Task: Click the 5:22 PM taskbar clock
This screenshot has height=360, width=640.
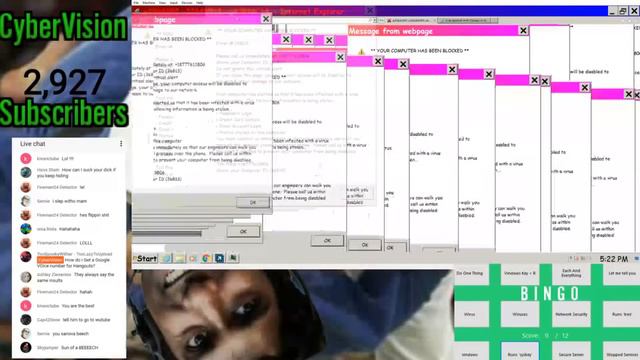Action: (613, 259)
